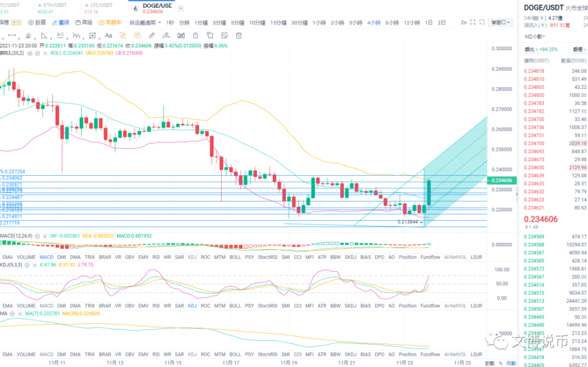Close the MA indicator panel
588x367 pixels.
tap(20, 313)
